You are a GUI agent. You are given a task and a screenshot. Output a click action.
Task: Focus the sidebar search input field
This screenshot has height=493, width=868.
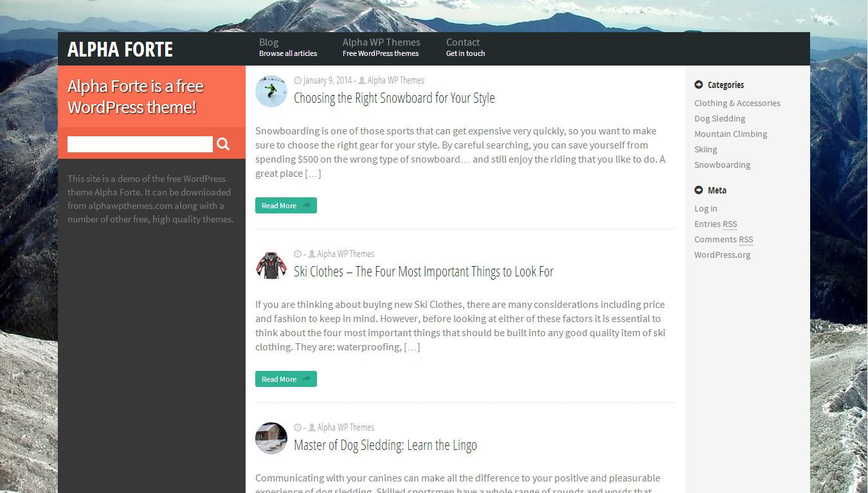pyautogui.click(x=140, y=144)
